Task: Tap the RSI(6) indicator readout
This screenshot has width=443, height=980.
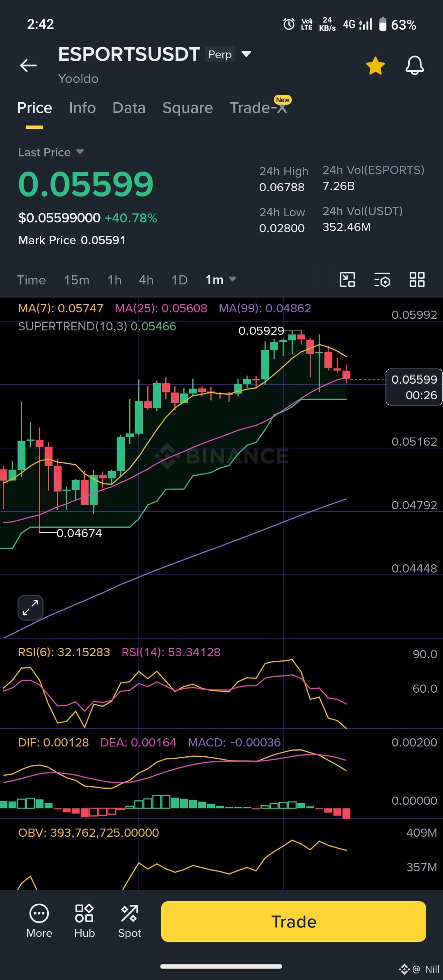Action: point(64,652)
